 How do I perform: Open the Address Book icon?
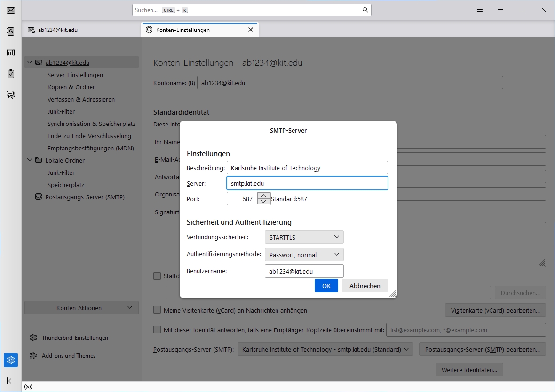(10, 31)
